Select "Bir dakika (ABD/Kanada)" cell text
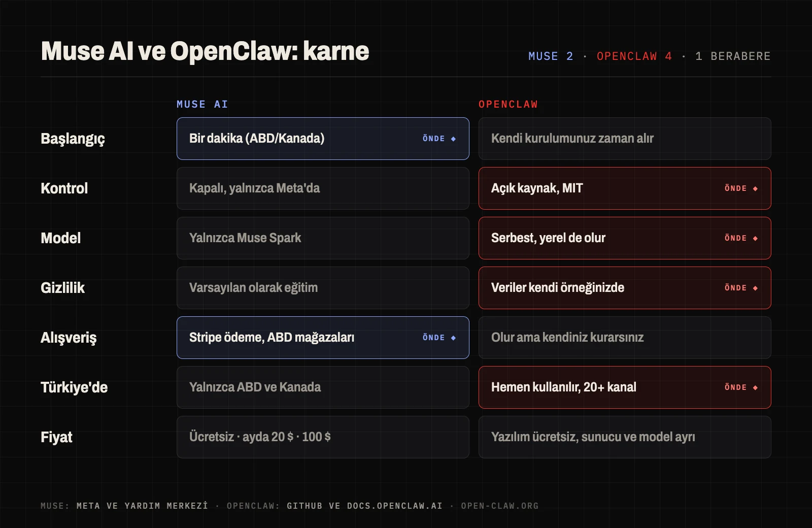This screenshot has height=528, width=812. tap(257, 138)
